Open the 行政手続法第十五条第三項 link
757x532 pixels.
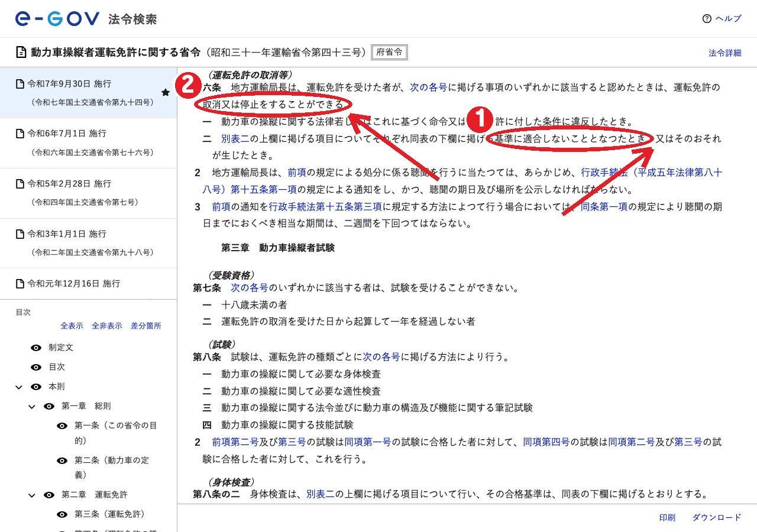pyautogui.click(x=326, y=207)
